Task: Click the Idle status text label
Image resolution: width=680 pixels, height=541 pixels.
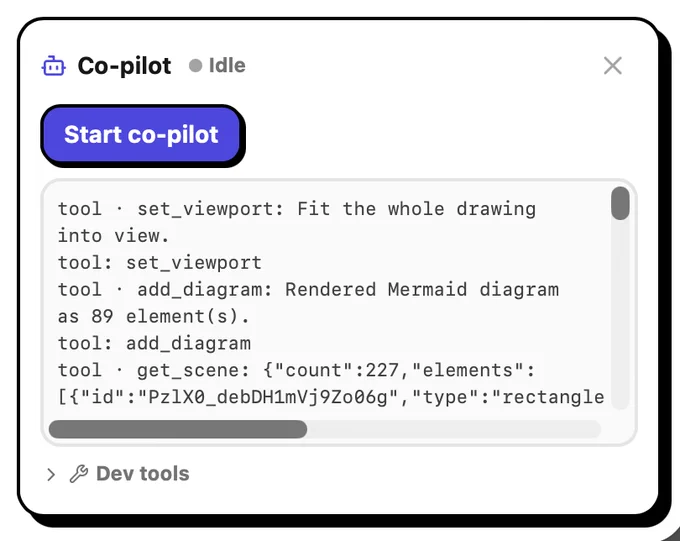Action: 227,66
